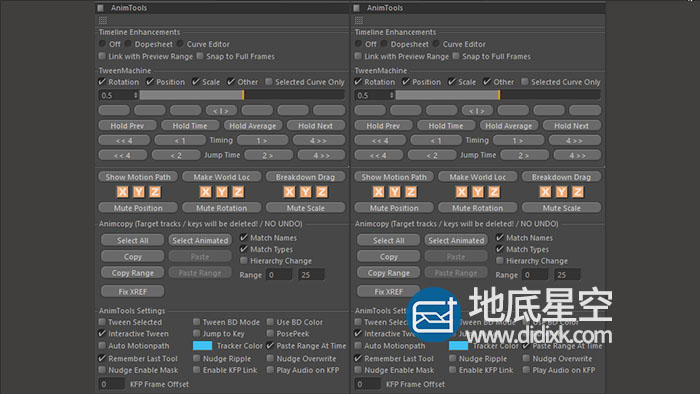This screenshot has width=700, height=394.
Task: Click Mute Rotation in left panel
Action: click(221, 208)
